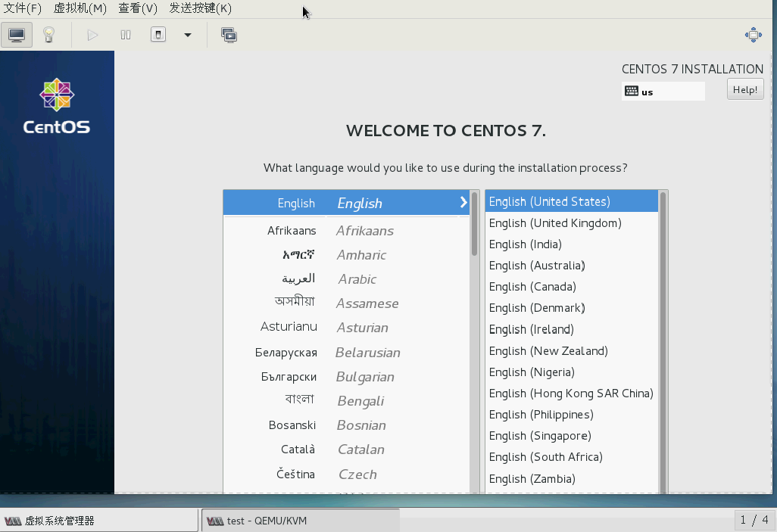
Task: Choose English (Philippines) locale
Action: coord(572,415)
